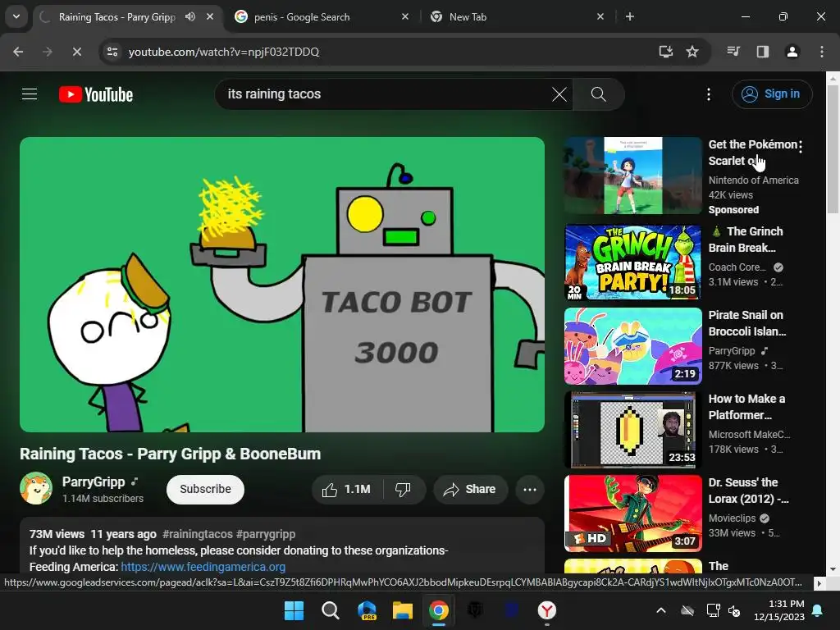Open the ParryGripp channel name link
Screen dimensions: 840x630
coord(94,482)
